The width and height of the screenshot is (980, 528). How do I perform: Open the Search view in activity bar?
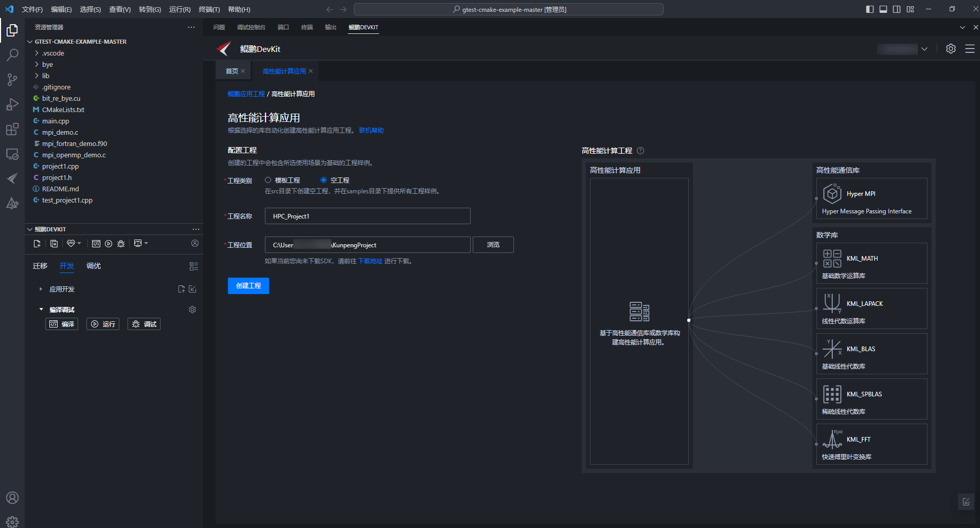click(12, 54)
